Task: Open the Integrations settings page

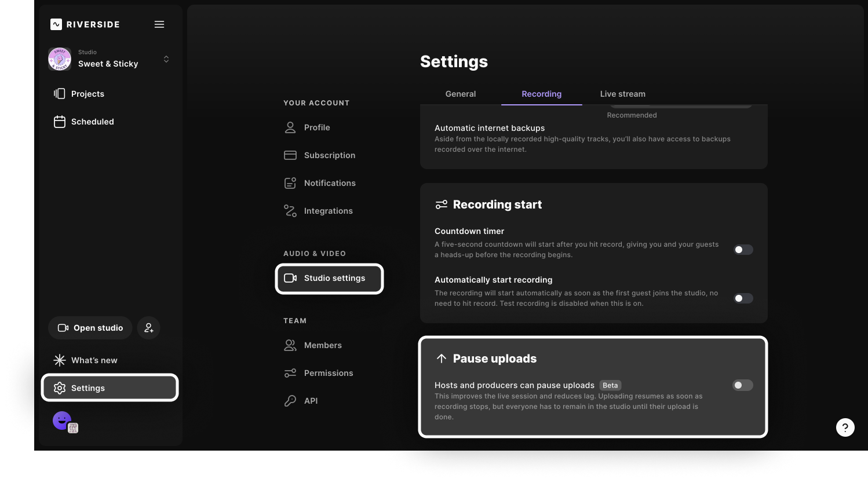Action: 328,211
